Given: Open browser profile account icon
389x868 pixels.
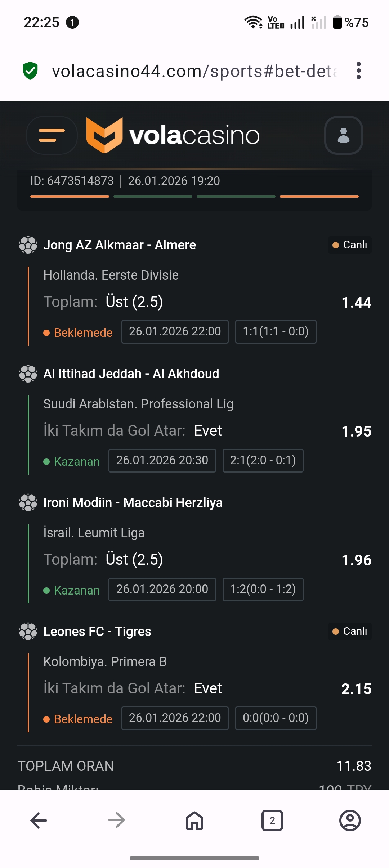Looking at the screenshot, I should pyautogui.click(x=350, y=820).
